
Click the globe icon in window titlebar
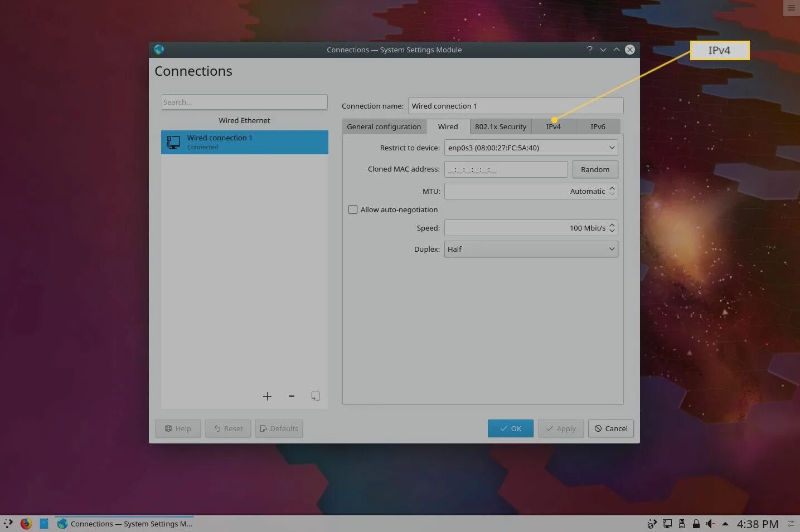click(x=159, y=50)
